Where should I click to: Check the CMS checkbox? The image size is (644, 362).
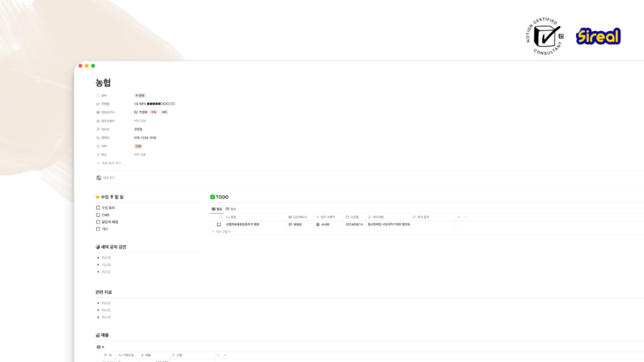click(x=98, y=215)
